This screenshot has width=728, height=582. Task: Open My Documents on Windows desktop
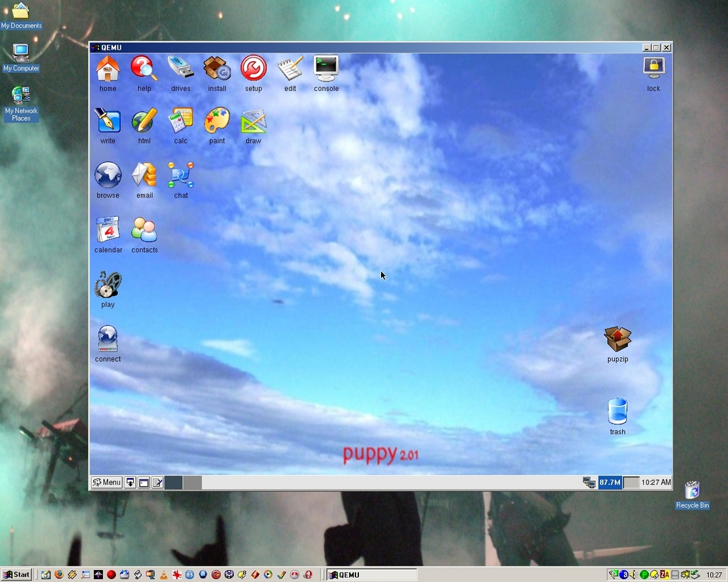21,16
